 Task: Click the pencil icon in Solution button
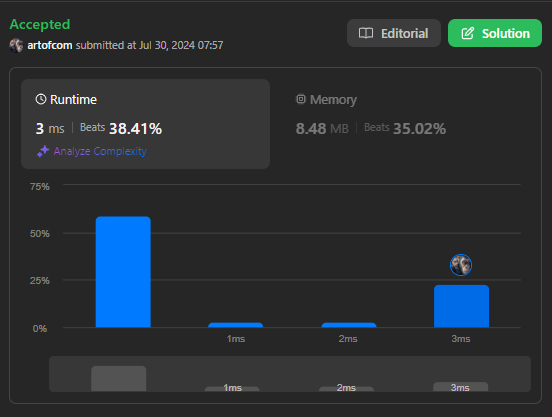pyautogui.click(x=468, y=33)
